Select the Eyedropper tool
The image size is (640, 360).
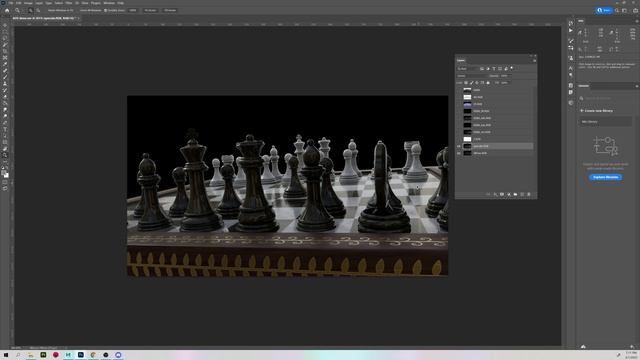pyautogui.click(x=5, y=64)
